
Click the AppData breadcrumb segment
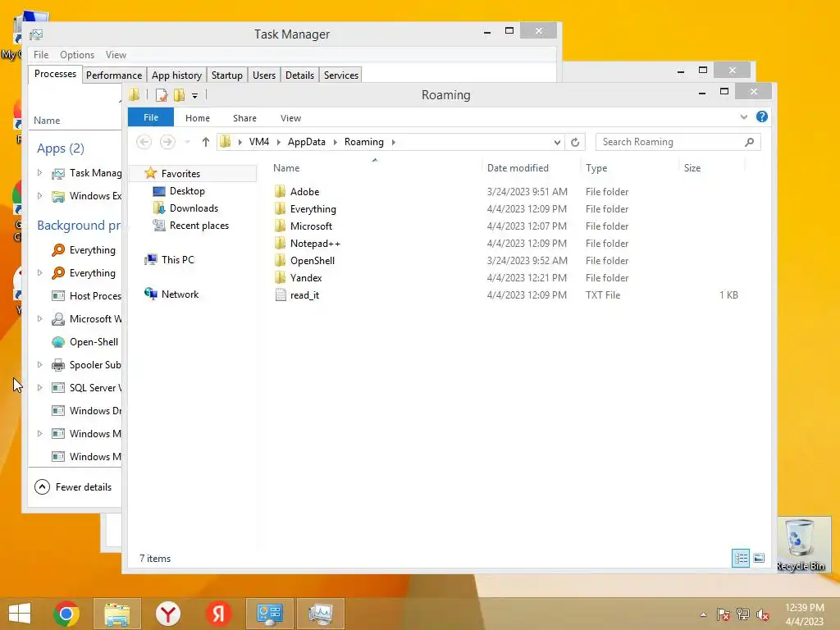click(307, 142)
